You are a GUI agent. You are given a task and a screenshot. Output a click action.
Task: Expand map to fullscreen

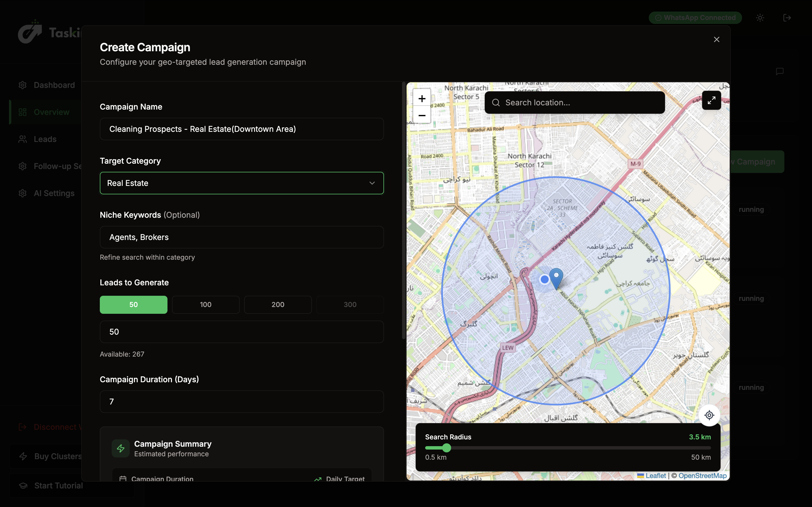click(711, 100)
